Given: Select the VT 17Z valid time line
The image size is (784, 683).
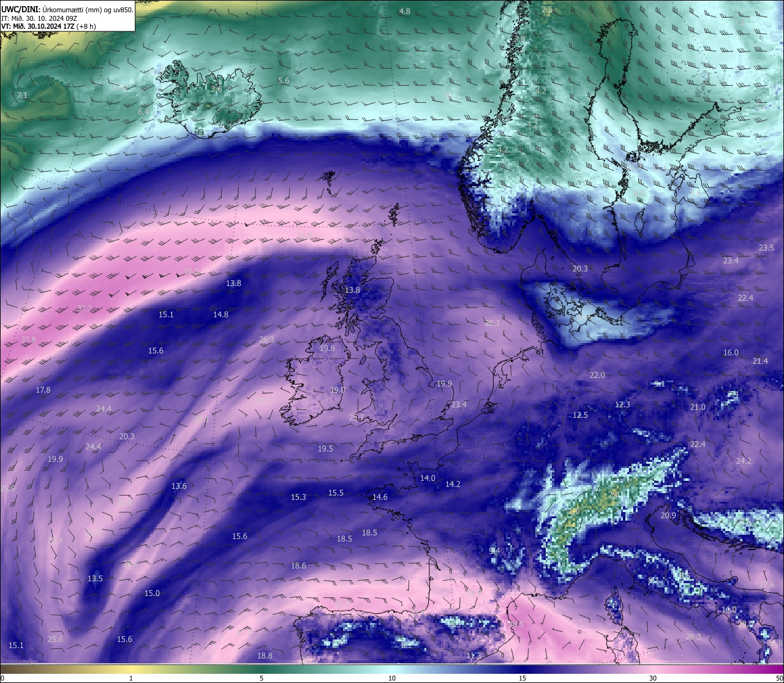Looking at the screenshot, I should [x=48, y=26].
